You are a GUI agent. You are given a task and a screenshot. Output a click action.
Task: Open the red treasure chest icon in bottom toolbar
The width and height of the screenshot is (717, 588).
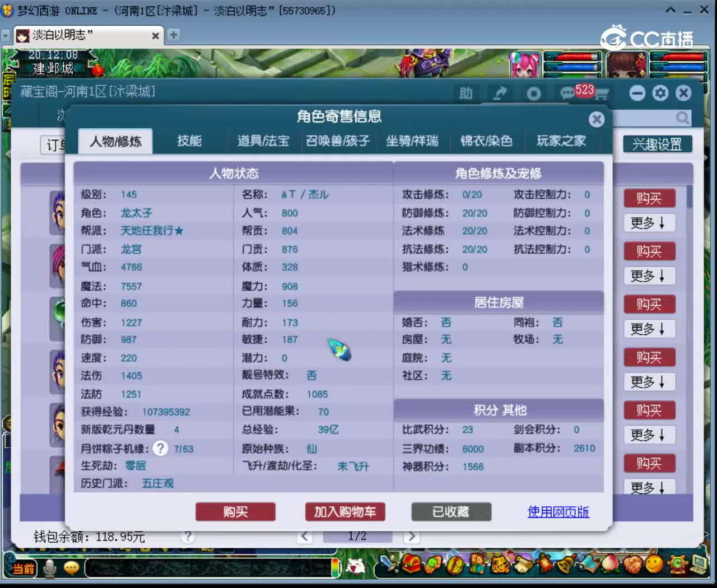[x=412, y=563]
